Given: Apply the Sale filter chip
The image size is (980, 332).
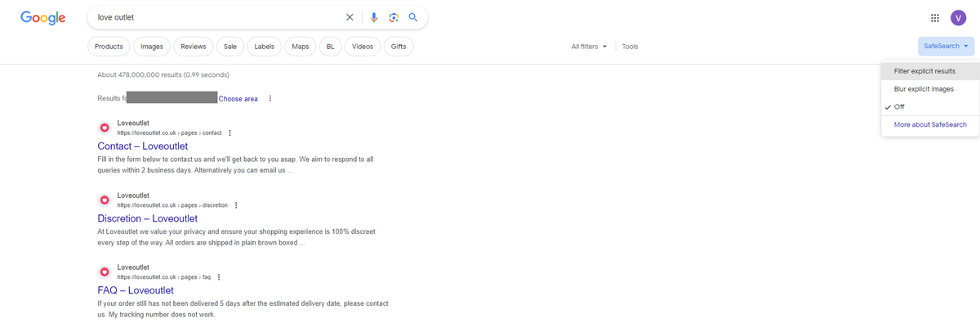Looking at the screenshot, I should 230,47.
